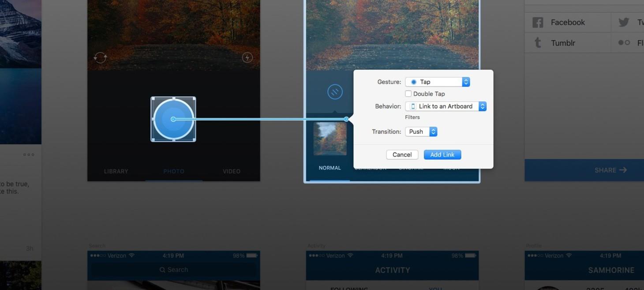Click the 3h timestamp on left artboard
644x290 pixels.
coord(30,249)
